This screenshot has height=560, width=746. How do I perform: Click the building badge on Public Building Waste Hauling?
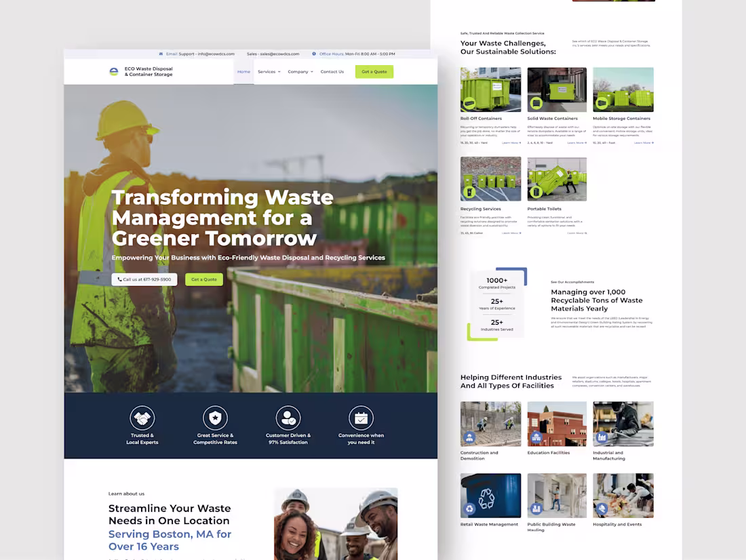tap(536, 507)
